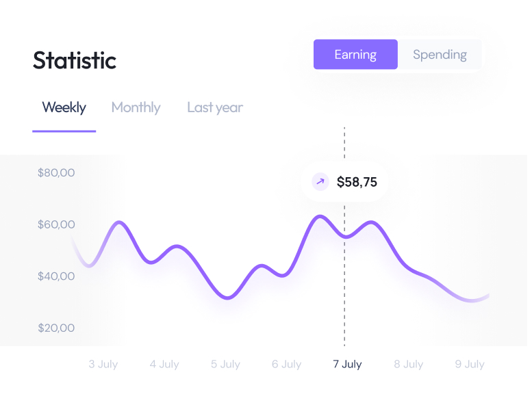Click the $58,75 tooltip value
532x405 pixels.
[357, 182]
